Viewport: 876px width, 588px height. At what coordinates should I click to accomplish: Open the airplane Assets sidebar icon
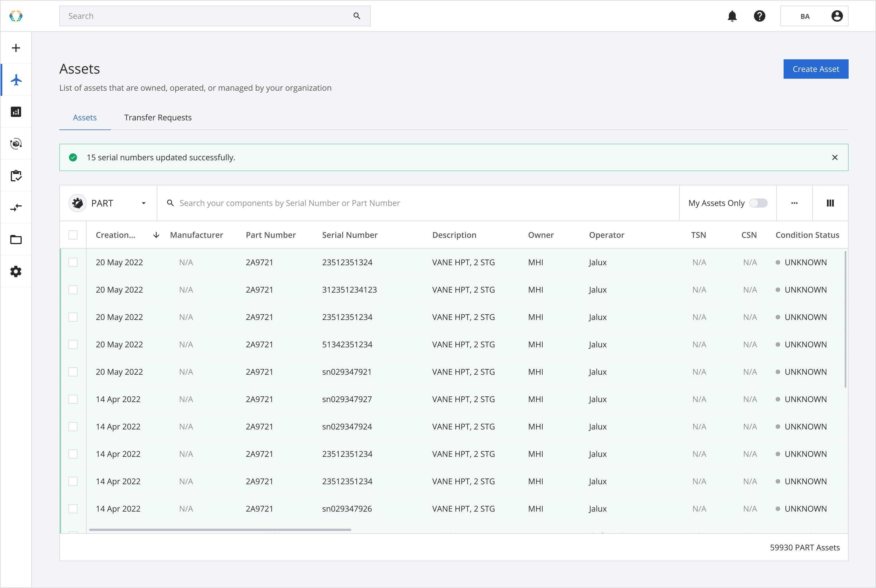click(x=16, y=80)
